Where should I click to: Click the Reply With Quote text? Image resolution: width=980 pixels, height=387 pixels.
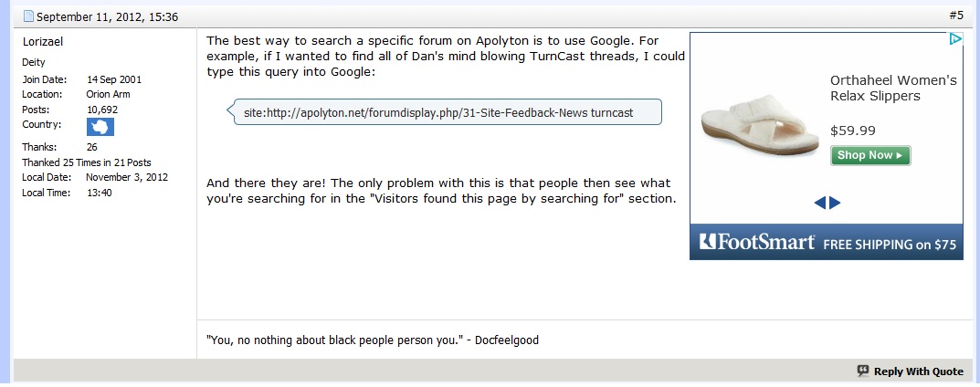(x=918, y=371)
